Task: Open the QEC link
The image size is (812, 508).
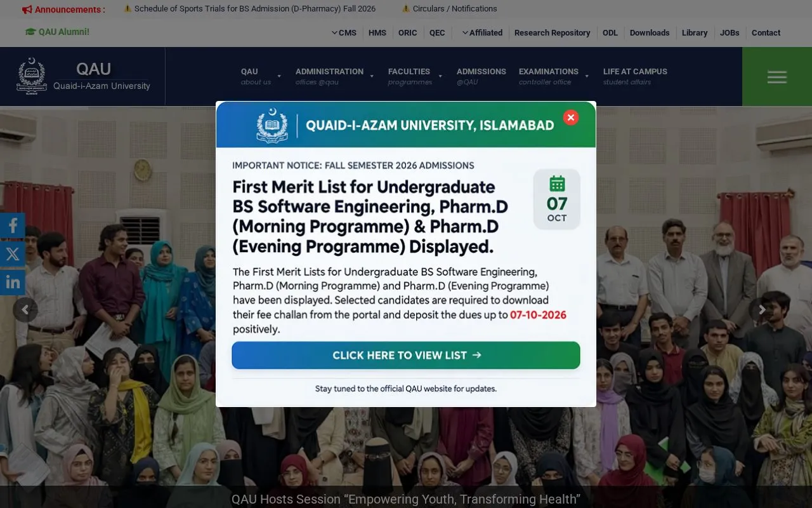Action: (x=437, y=33)
